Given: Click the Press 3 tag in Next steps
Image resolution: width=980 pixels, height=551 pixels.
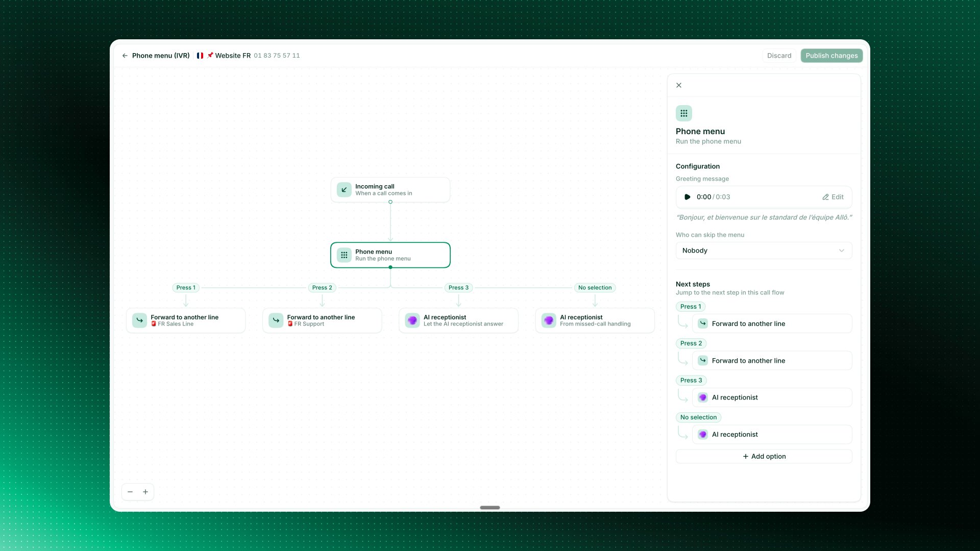Looking at the screenshot, I should 691,381.
